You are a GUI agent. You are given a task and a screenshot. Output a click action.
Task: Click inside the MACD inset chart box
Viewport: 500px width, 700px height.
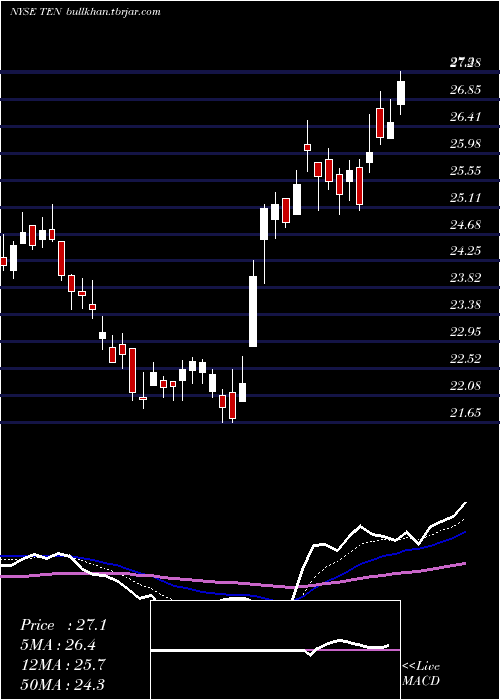(x=275, y=650)
